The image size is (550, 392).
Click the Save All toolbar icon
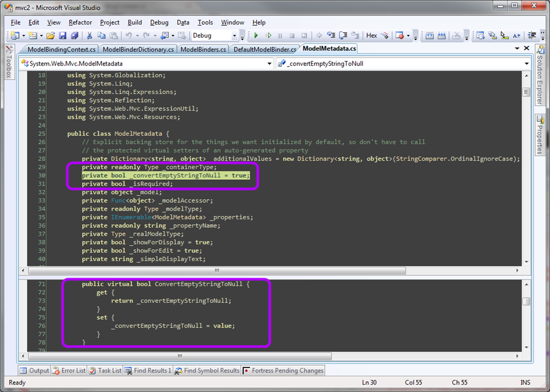(75, 35)
